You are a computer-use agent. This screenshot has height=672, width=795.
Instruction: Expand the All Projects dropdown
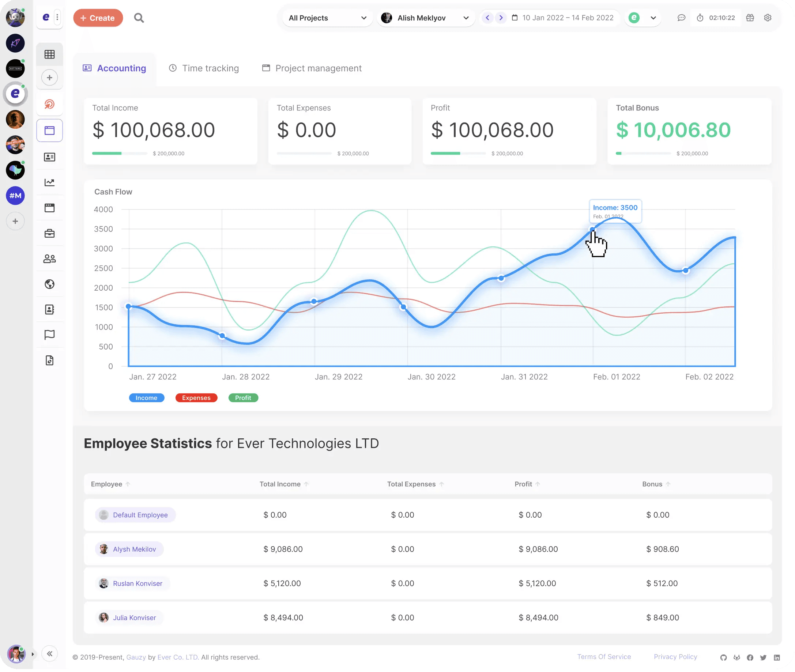pos(327,18)
